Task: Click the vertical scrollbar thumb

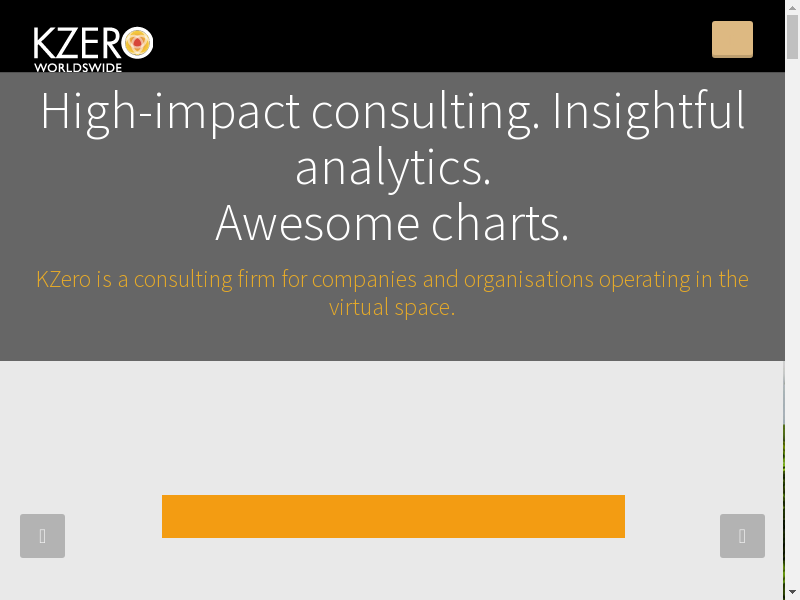Action: 792,35
